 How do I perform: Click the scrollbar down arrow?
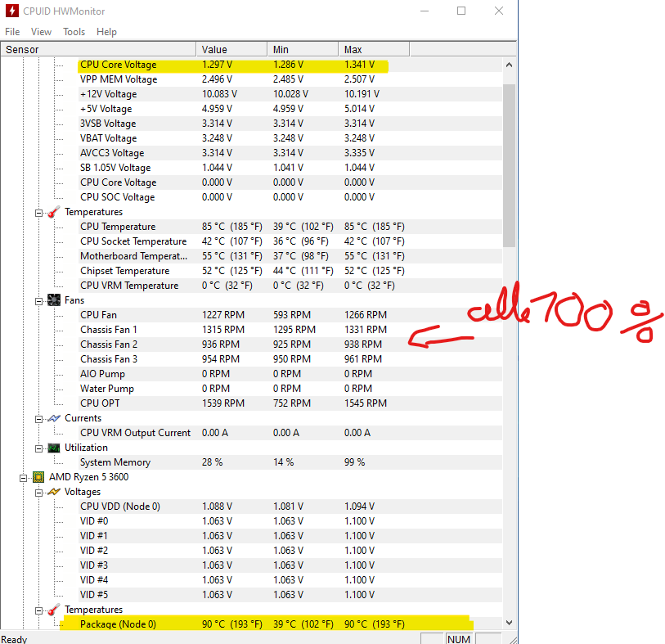click(509, 623)
